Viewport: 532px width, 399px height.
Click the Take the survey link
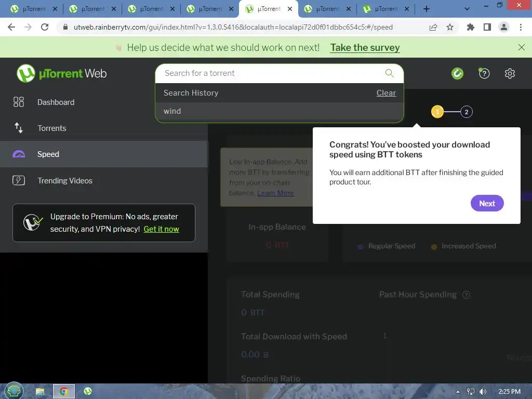(x=365, y=47)
